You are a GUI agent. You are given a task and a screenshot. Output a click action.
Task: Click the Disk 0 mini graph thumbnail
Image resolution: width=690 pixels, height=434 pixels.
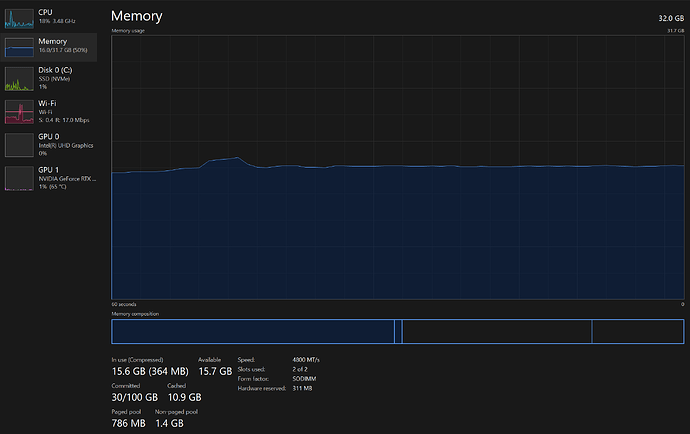coord(19,79)
